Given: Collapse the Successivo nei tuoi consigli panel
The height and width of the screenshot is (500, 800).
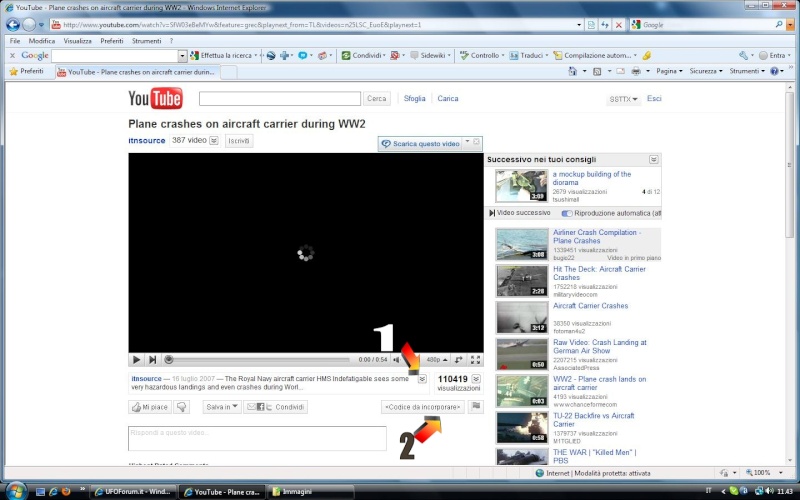Looking at the screenshot, I should tap(654, 160).
